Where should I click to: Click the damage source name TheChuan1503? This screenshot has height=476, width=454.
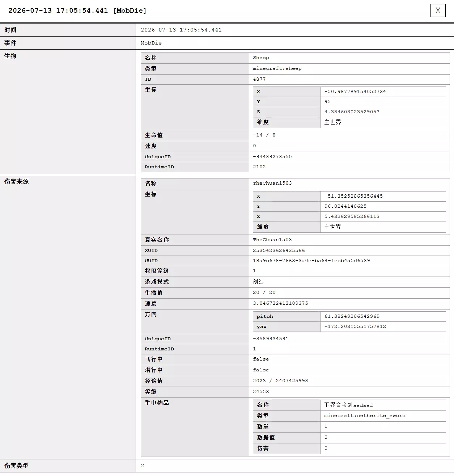click(x=272, y=183)
